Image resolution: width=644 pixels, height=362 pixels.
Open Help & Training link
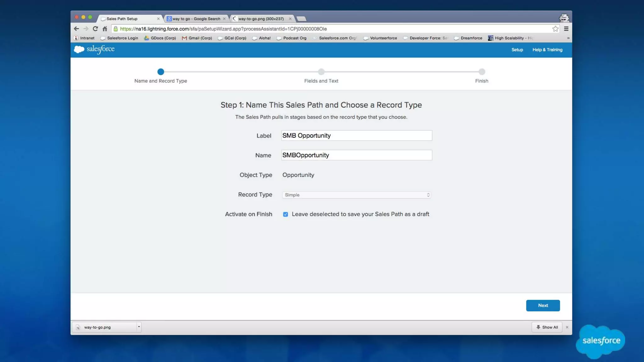pyautogui.click(x=547, y=50)
